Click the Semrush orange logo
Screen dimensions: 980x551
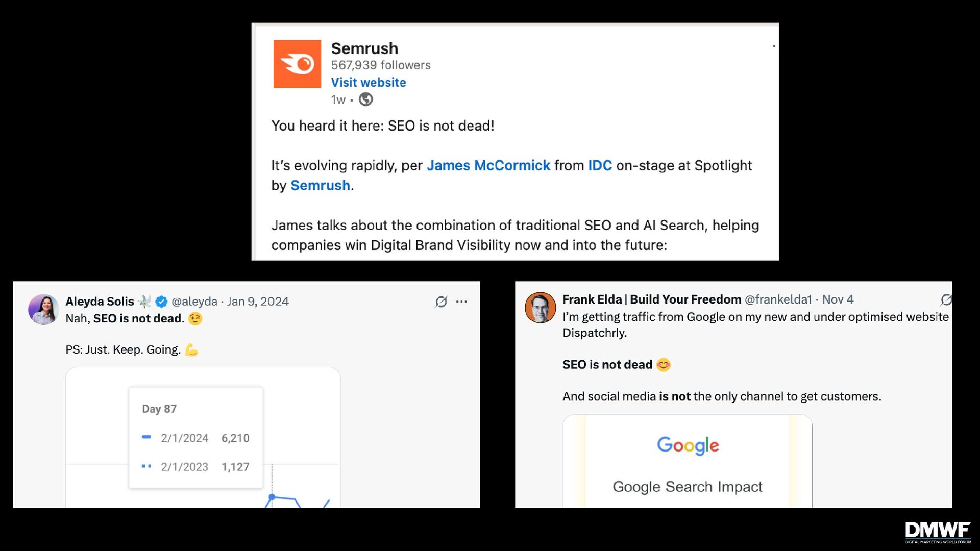(297, 64)
